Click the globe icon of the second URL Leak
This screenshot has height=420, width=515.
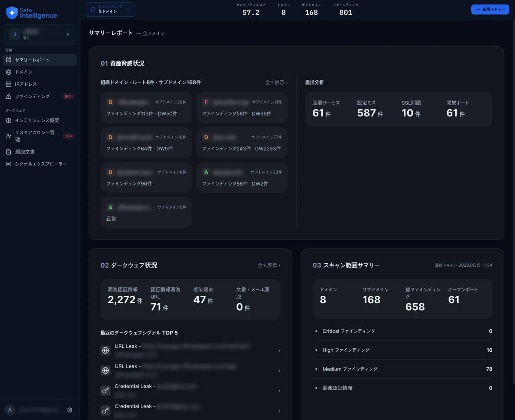106,370
